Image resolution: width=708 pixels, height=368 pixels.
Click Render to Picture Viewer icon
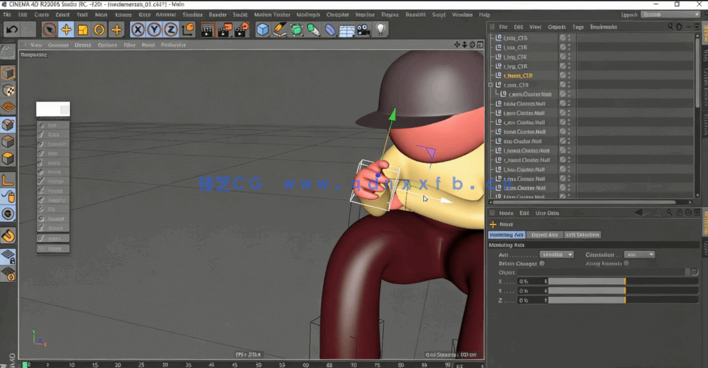click(224, 30)
